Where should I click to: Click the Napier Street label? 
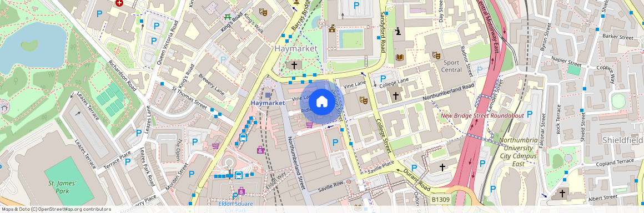(x=566, y=62)
